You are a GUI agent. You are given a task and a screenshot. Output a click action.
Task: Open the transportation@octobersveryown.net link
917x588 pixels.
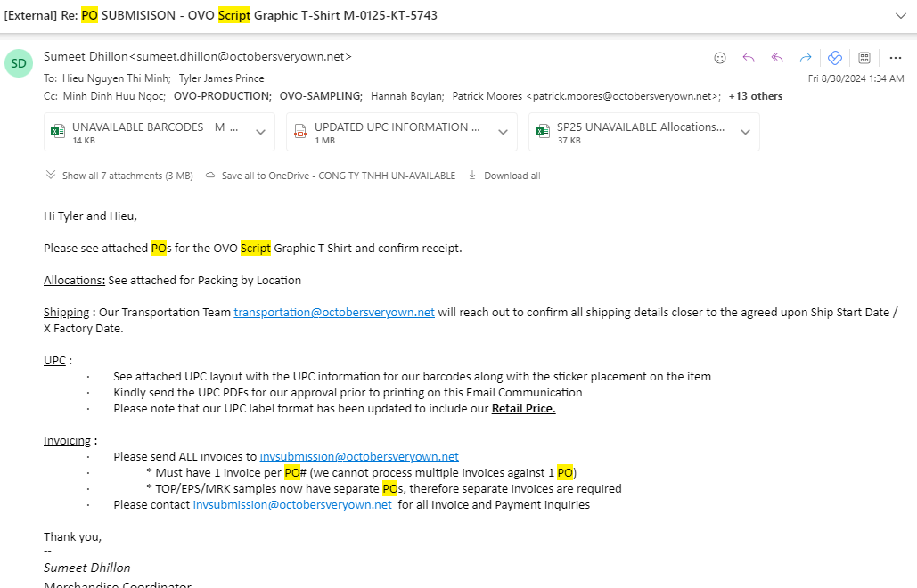coord(334,312)
